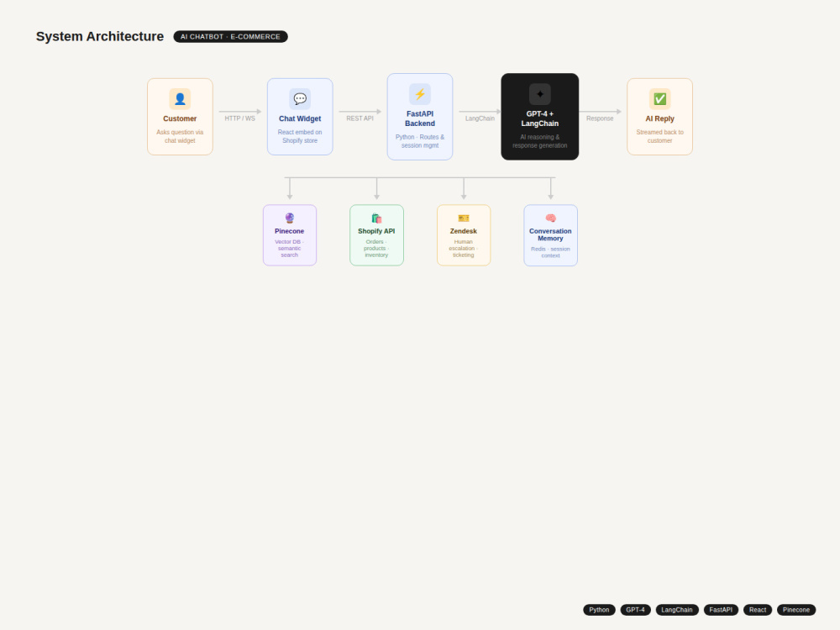The image size is (840, 630).
Task: Click the Chat Widget speech bubble icon
Action: click(x=300, y=99)
